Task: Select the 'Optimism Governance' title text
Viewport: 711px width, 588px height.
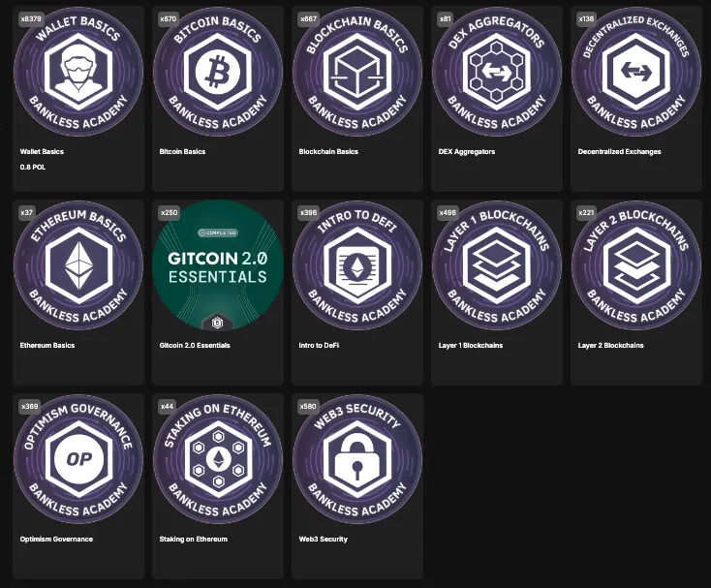Action: pos(56,539)
